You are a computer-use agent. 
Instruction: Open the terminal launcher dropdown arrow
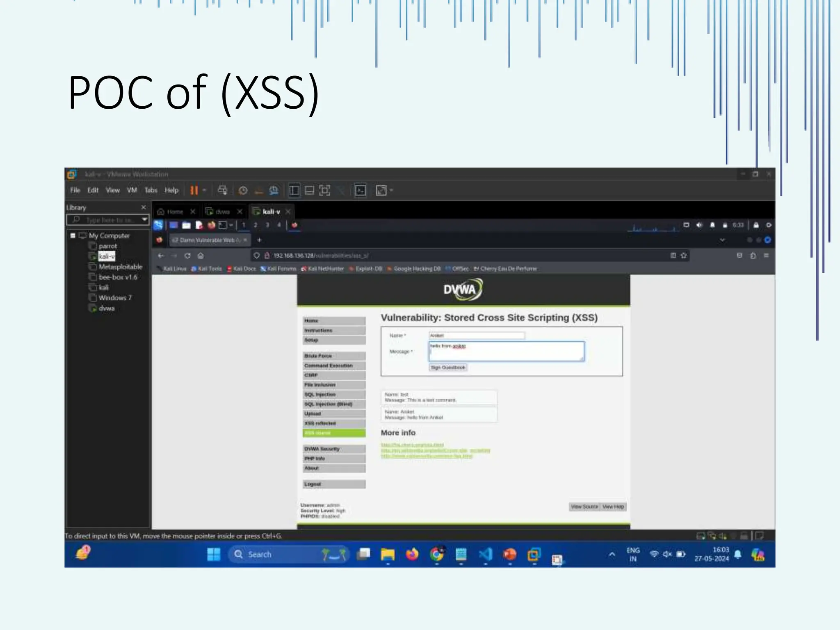pos(231,225)
